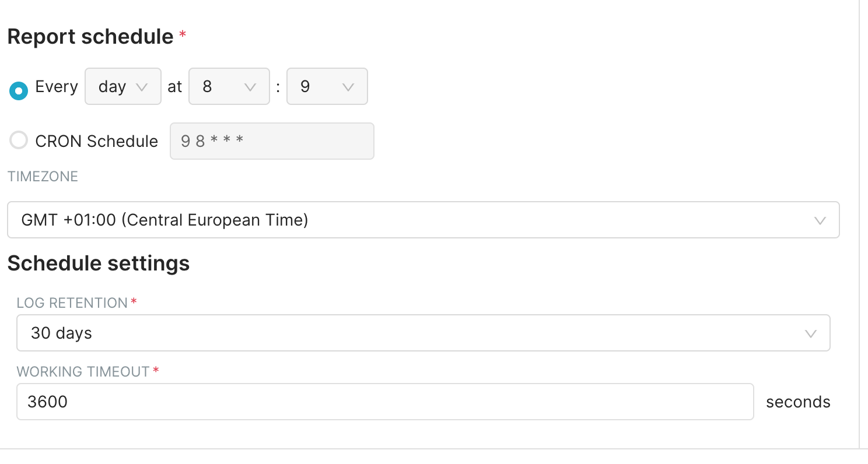Image resolution: width=868 pixels, height=464 pixels.
Task: Click the "Report schedule" heading
Action: [90, 37]
